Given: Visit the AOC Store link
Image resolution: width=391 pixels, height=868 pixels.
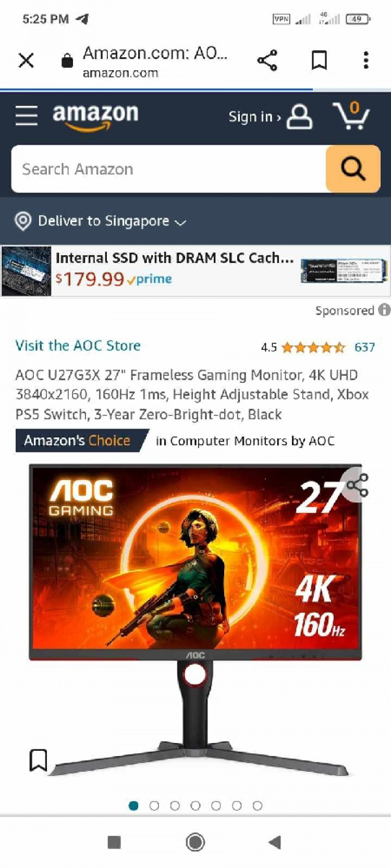Looking at the screenshot, I should pos(78,346).
